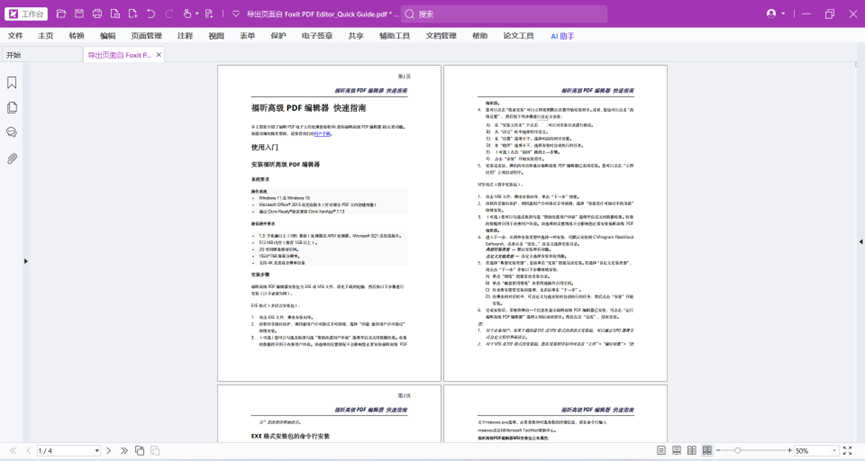Image resolution: width=865 pixels, height=461 pixels.
Task: Expand the page number dropdown arrow
Action: click(97, 451)
